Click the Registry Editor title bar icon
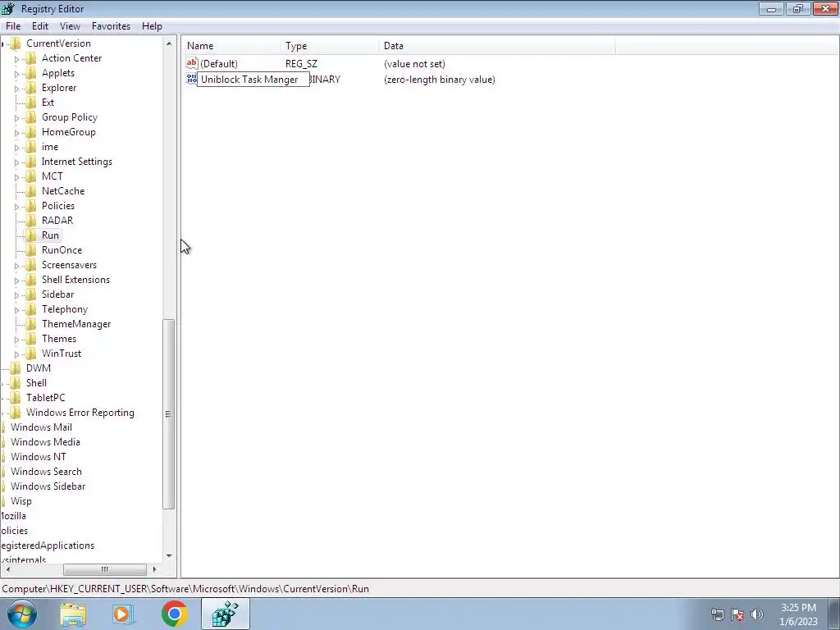Image resolution: width=840 pixels, height=630 pixels. coord(8,8)
